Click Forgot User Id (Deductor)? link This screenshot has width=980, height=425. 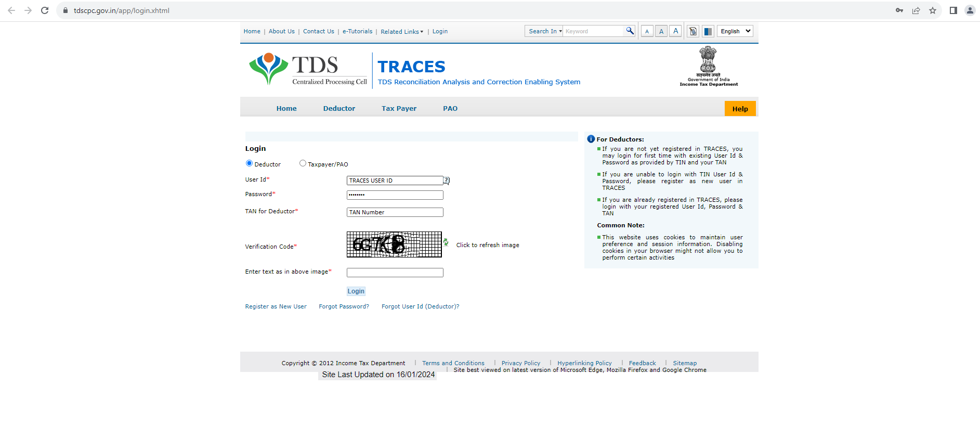(421, 306)
